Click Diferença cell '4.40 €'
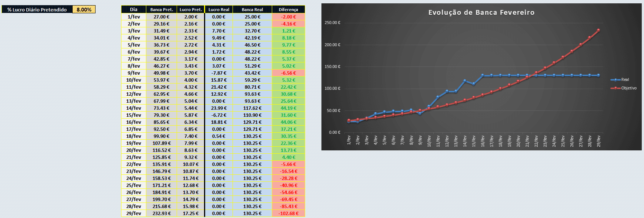644x218 pixels. (288, 157)
